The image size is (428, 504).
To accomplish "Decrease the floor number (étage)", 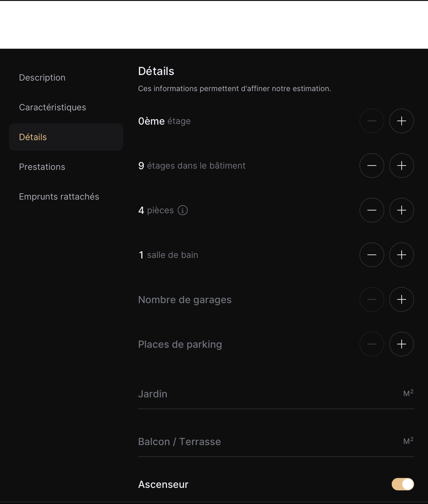I will 372,121.
